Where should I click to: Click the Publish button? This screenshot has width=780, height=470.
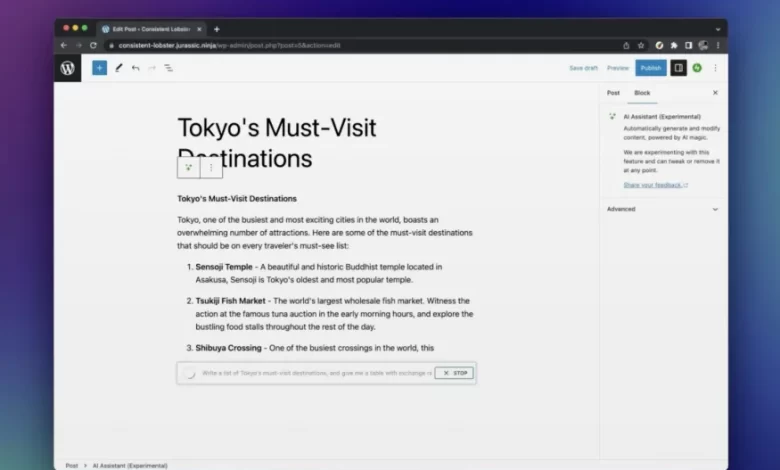[651, 68]
